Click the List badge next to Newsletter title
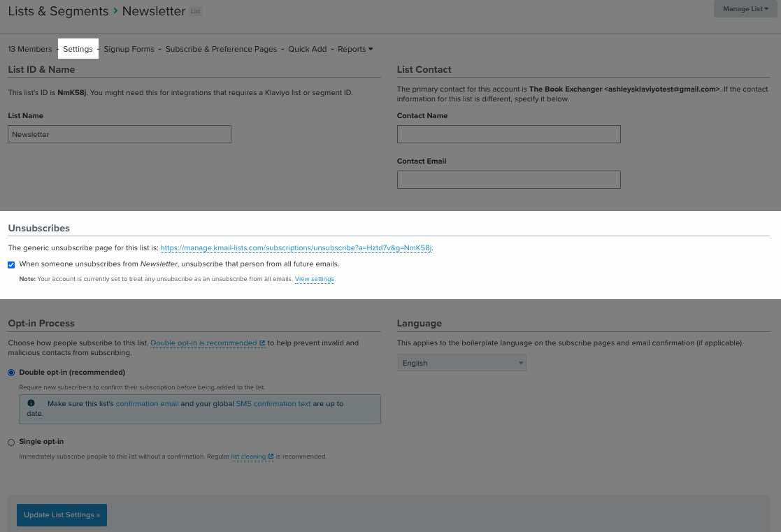The image size is (781, 532). [x=195, y=12]
